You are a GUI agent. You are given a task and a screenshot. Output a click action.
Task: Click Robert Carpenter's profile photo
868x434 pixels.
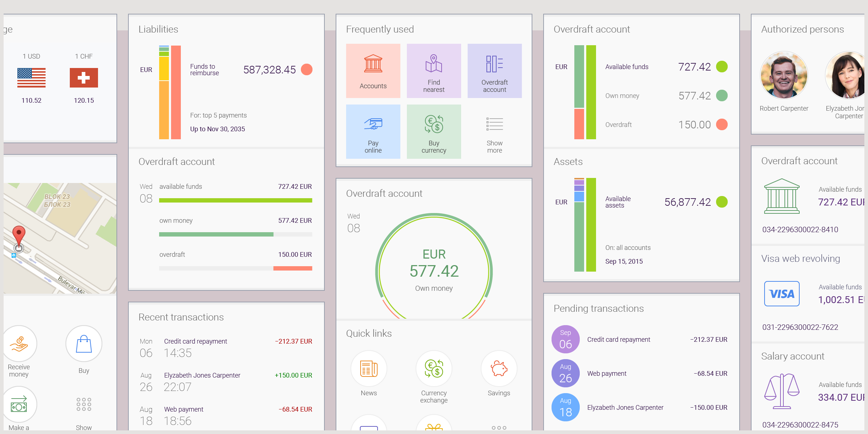(x=784, y=75)
